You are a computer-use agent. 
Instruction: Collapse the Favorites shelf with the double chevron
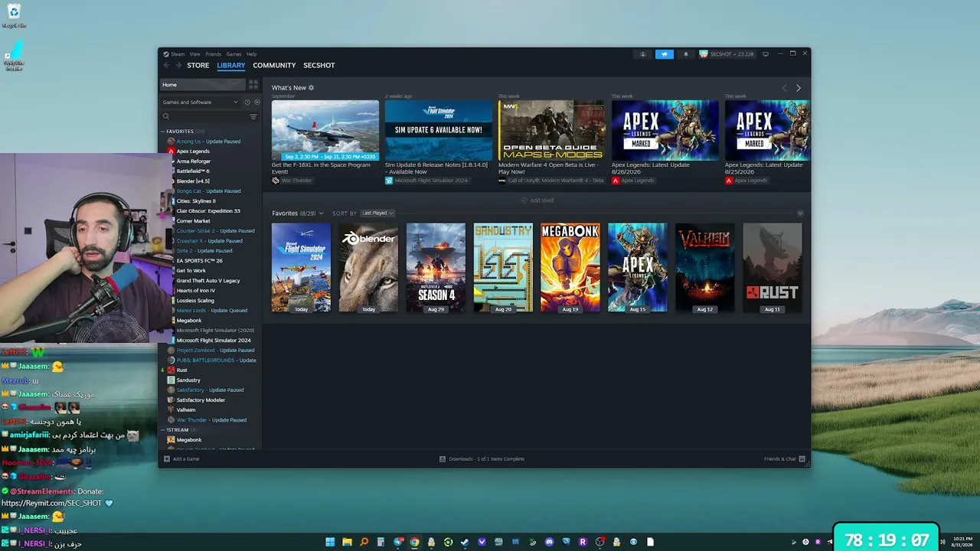tap(800, 214)
